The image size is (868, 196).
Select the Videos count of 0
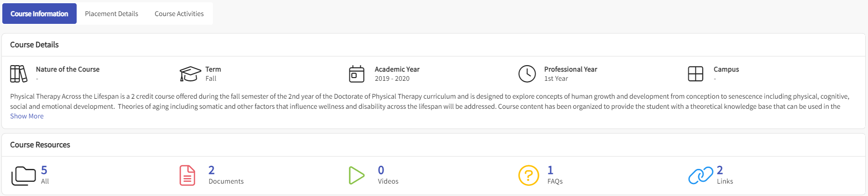pyautogui.click(x=381, y=170)
